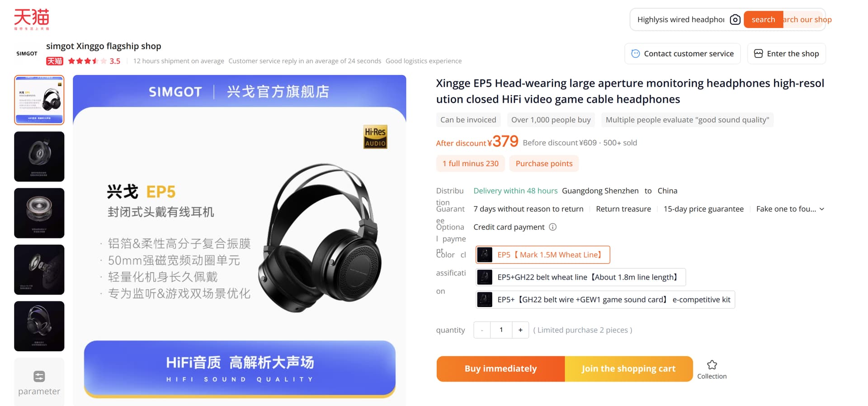Expand the guarantee details chevron
The image size is (868, 406).
822,209
